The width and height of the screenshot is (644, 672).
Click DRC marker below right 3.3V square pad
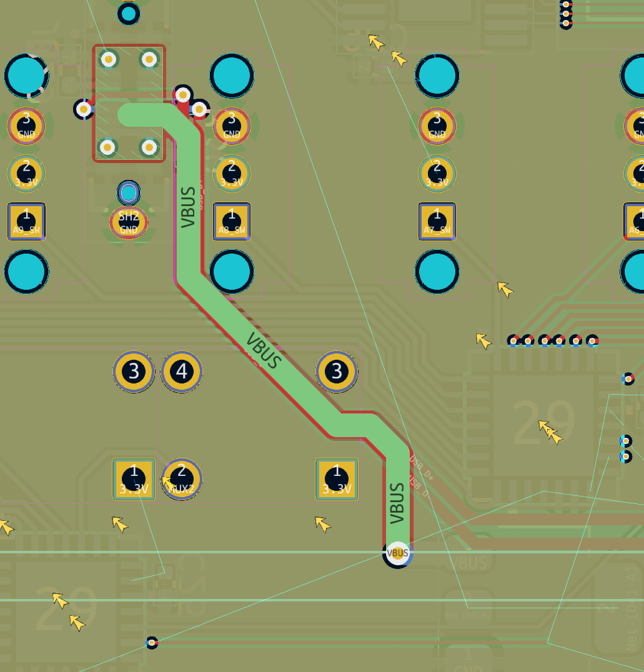(322, 524)
